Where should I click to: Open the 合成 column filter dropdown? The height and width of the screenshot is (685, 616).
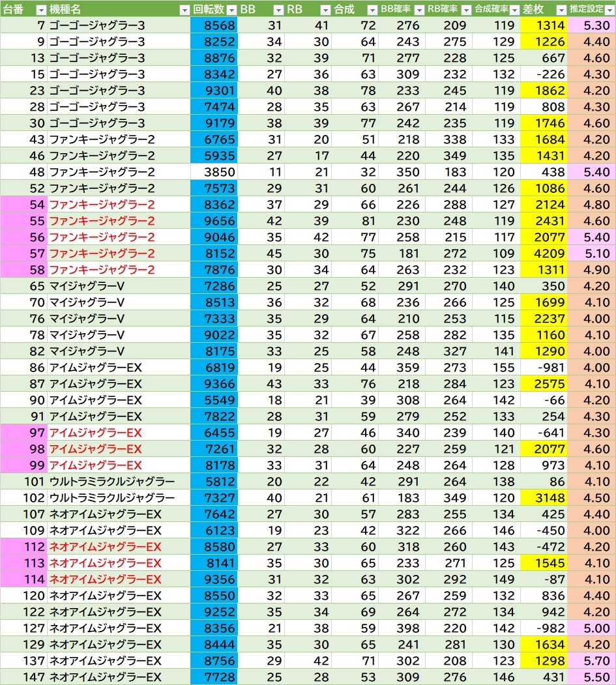point(372,10)
